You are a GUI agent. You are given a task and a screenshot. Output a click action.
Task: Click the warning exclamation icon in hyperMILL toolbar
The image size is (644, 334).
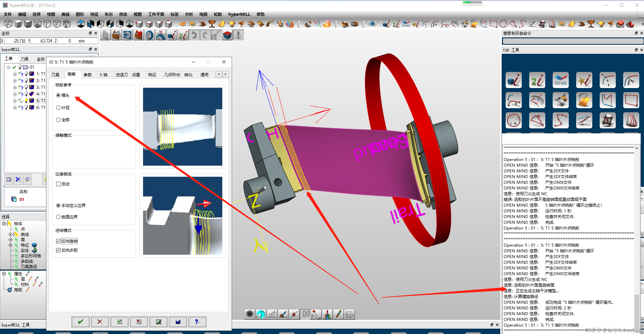[238, 35]
